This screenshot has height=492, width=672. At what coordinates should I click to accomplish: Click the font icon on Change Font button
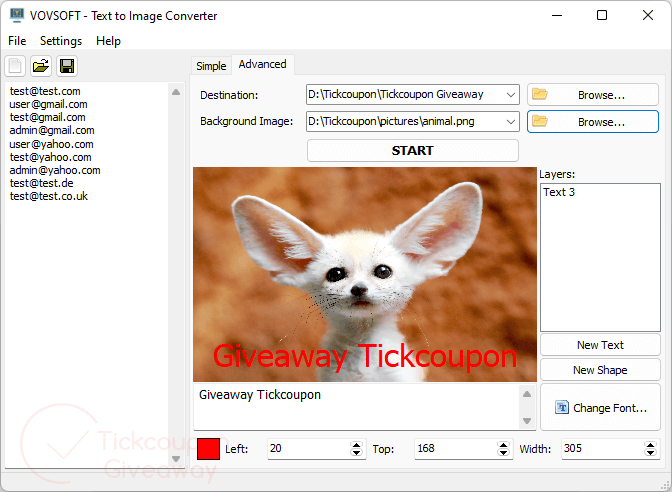561,407
